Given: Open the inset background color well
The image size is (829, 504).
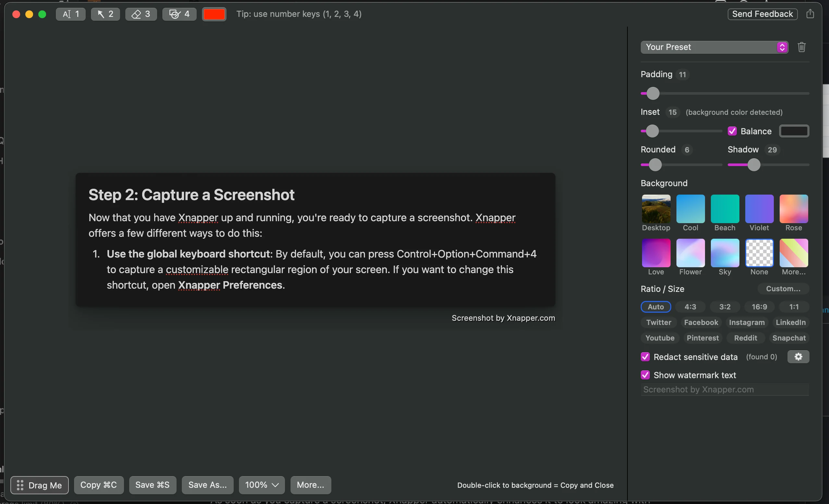Looking at the screenshot, I should (x=794, y=131).
